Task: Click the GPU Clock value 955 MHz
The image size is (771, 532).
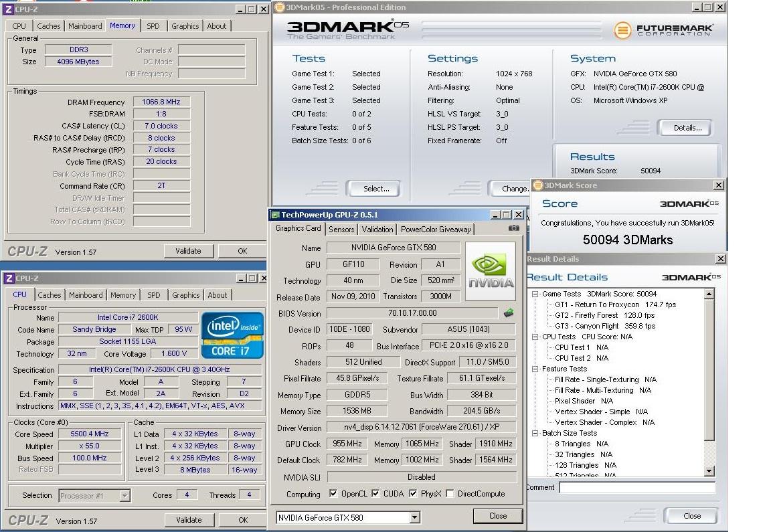Action: (x=347, y=444)
